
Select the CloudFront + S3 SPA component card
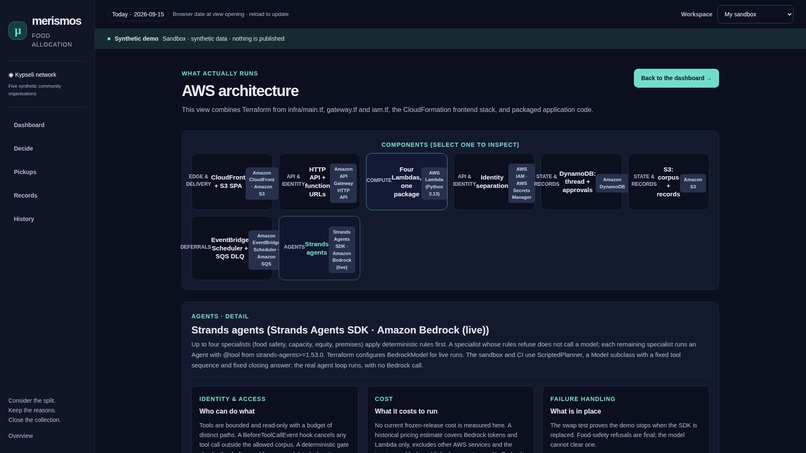coord(232,182)
